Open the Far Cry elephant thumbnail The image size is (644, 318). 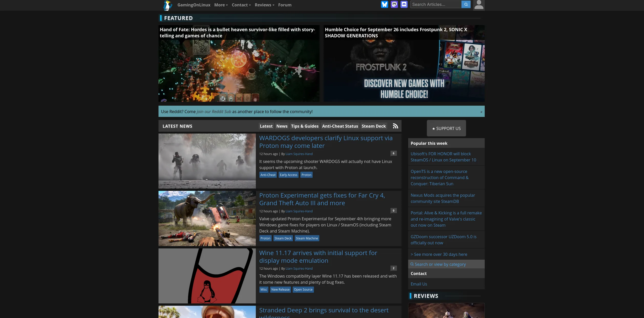[x=207, y=218]
